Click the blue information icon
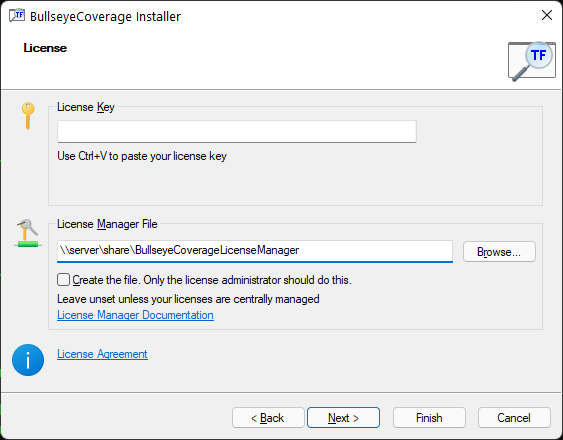Image resolution: width=563 pixels, height=440 pixels. pos(28,360)
